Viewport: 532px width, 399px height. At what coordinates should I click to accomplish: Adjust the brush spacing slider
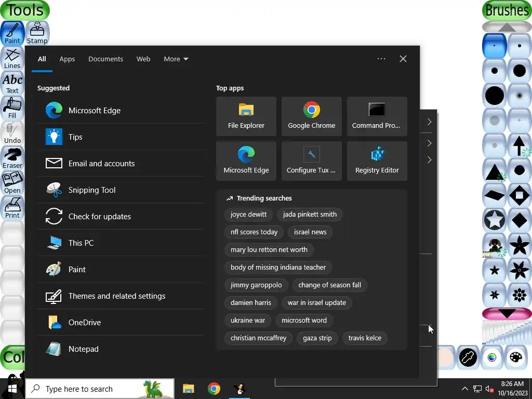coord(507,332)
